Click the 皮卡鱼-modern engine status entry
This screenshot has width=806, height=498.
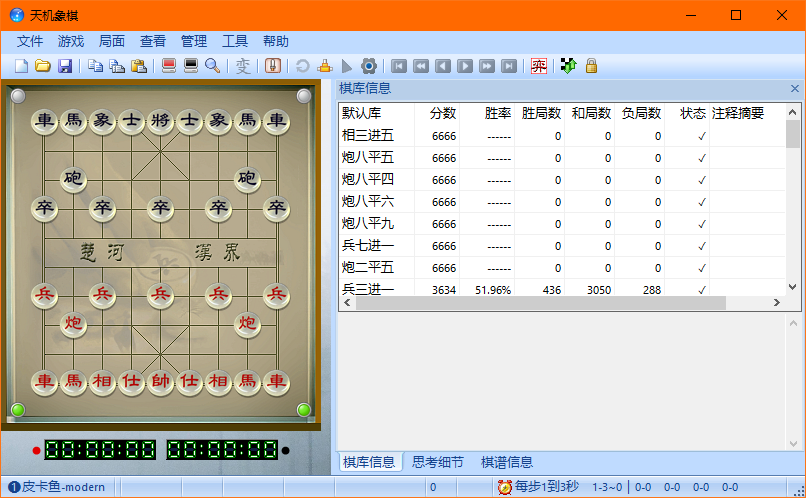57,487
